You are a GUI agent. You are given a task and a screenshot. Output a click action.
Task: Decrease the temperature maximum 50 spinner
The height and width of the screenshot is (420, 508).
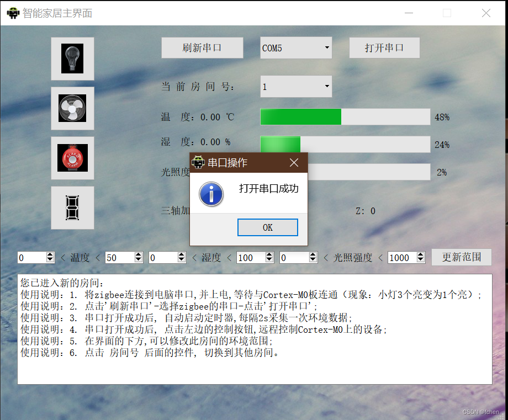click(x=139, y=260)
